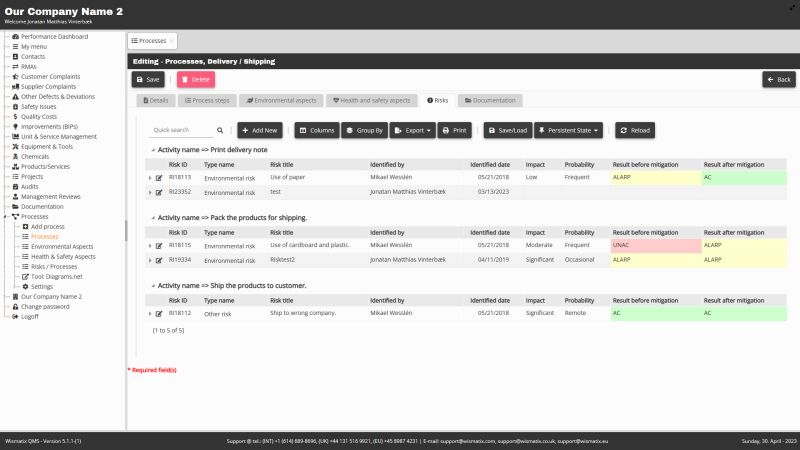Collapse the Ship the products group
Viewport: 800px width, 450px height.
point(153,286)
